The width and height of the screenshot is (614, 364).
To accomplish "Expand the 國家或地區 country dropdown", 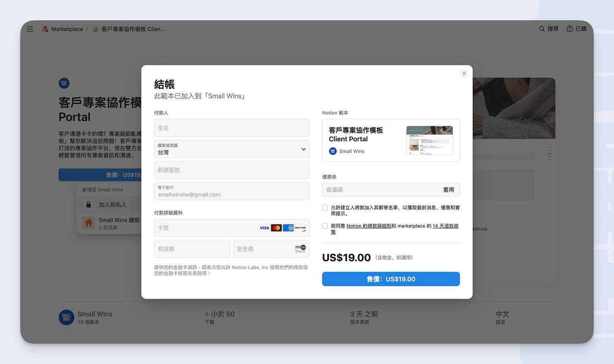I will point(232,149).
